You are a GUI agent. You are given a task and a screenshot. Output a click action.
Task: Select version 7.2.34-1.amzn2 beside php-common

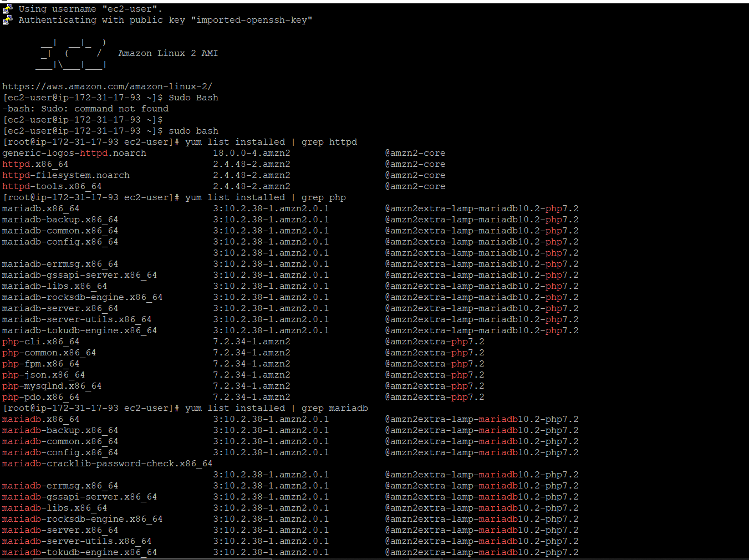point(251,352)
